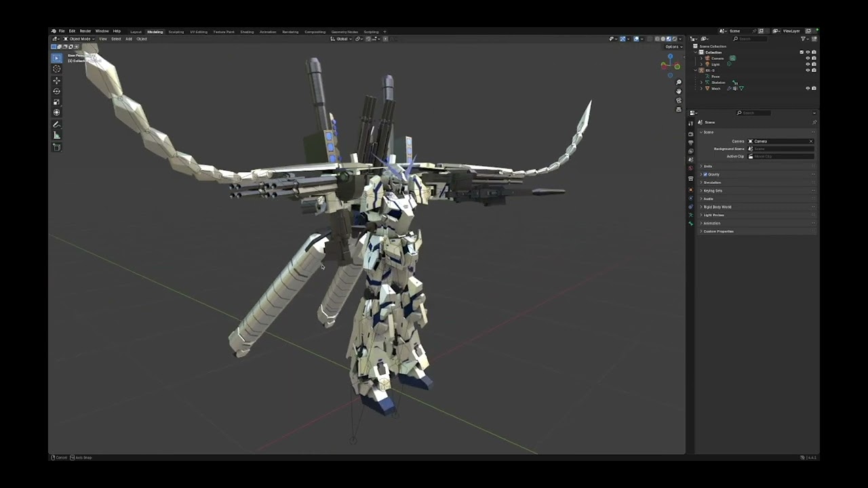Open the viewport Add menu
The width and height of the screenshot is (868, 488).
pos(129,39)
